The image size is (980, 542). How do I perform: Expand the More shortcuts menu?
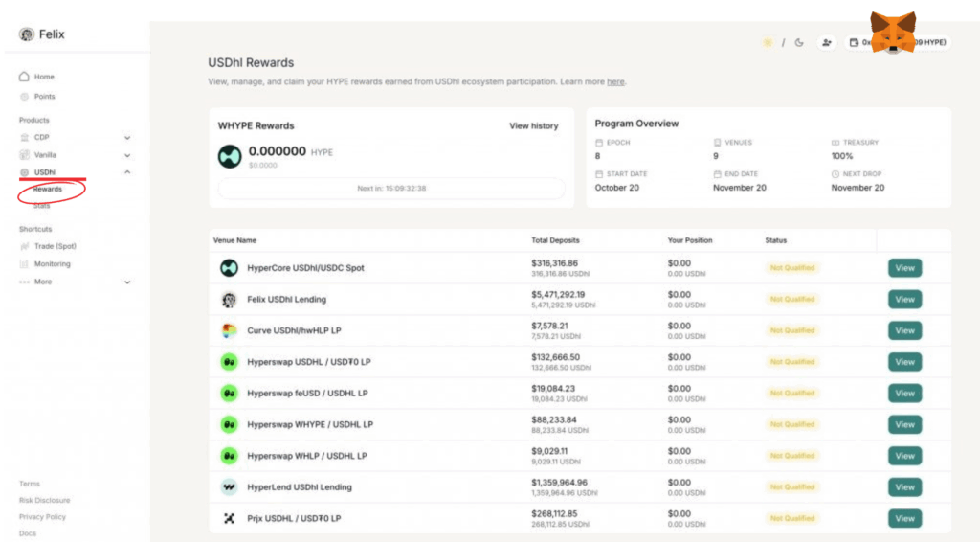127,282
